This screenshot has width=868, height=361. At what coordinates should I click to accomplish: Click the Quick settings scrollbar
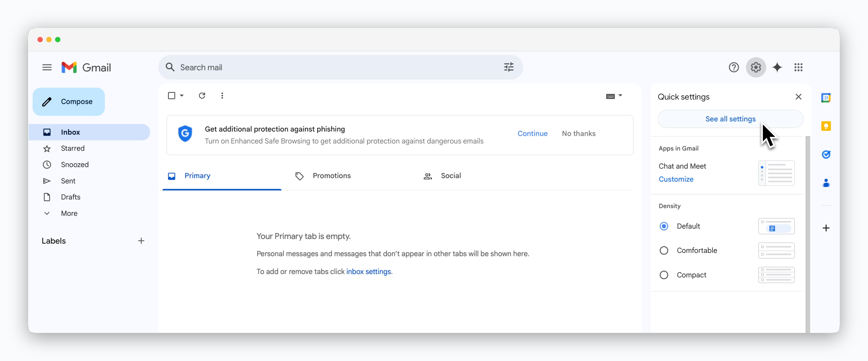pyautogui.click(x=807, y=234)
